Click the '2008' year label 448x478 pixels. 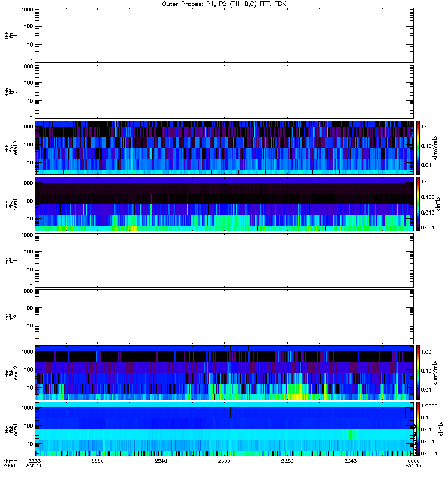pos(8,465)
